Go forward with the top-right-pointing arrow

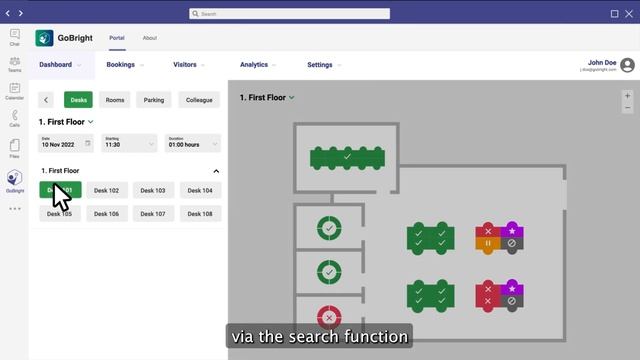[x=20, y=13]
